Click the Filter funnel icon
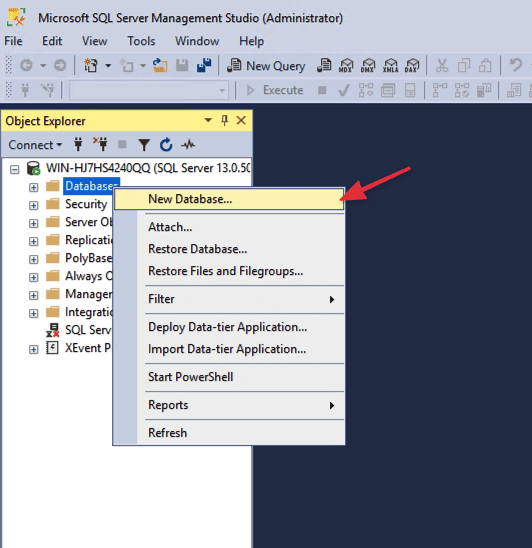Viewport: 532px width, 548px height. [x=144, y=145]
